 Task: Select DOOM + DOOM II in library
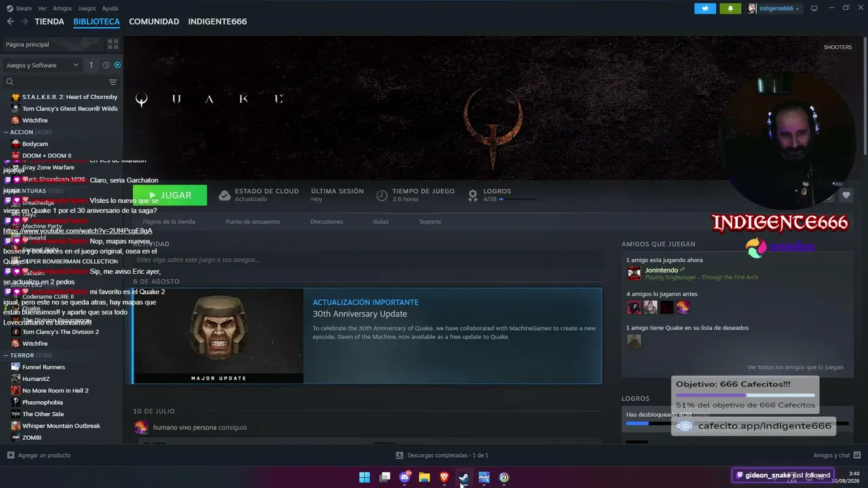pyautogui.click(x=47, y=156)
